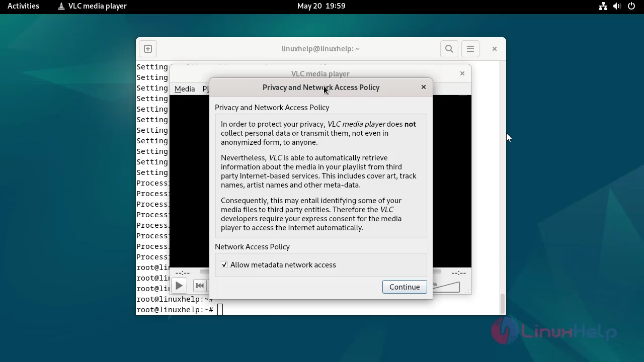This screenshot has height=362, width=644.
Task: Click the power icon in top bar
Action: coord(631,6)
